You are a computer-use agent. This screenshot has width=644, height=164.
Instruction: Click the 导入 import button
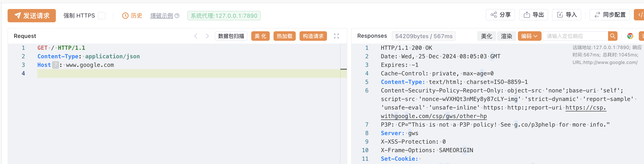[566, 15]
